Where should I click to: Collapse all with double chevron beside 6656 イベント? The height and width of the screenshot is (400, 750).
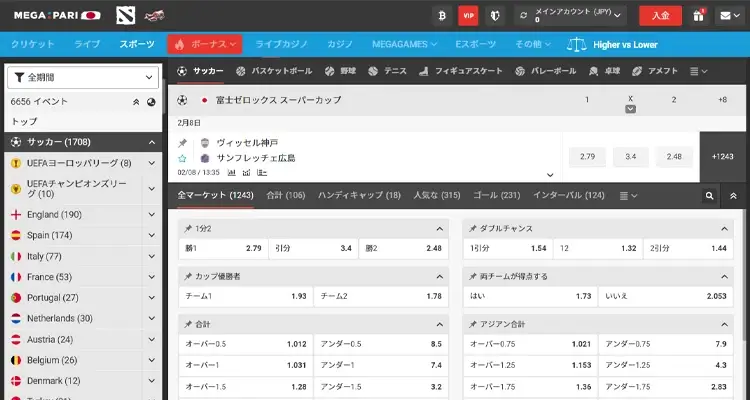(136, 102)
